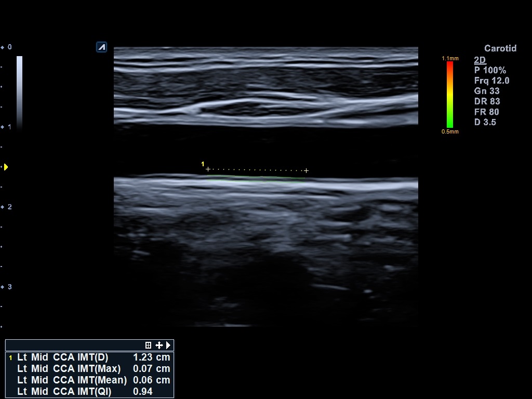Click the grid icon in the results panel

(x=148, y=345)
